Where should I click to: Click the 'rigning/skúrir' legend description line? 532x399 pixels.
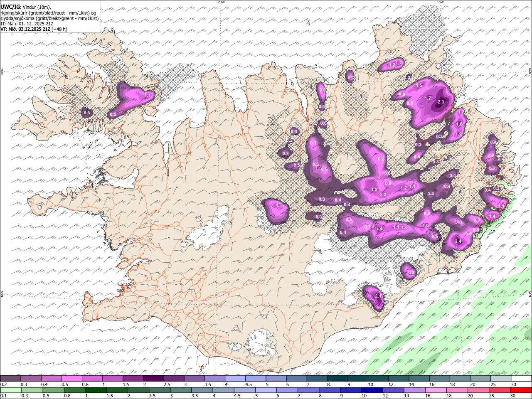48,13
